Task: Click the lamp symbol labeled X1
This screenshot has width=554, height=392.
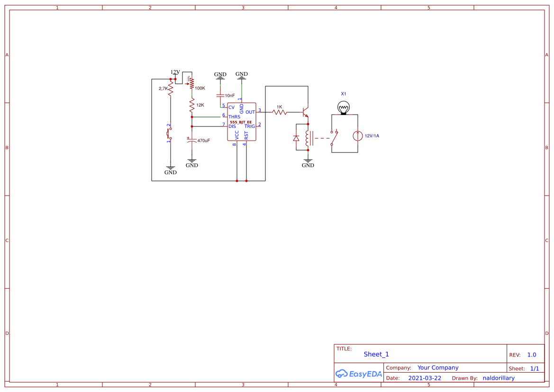Action: click(x=344, y=108)
